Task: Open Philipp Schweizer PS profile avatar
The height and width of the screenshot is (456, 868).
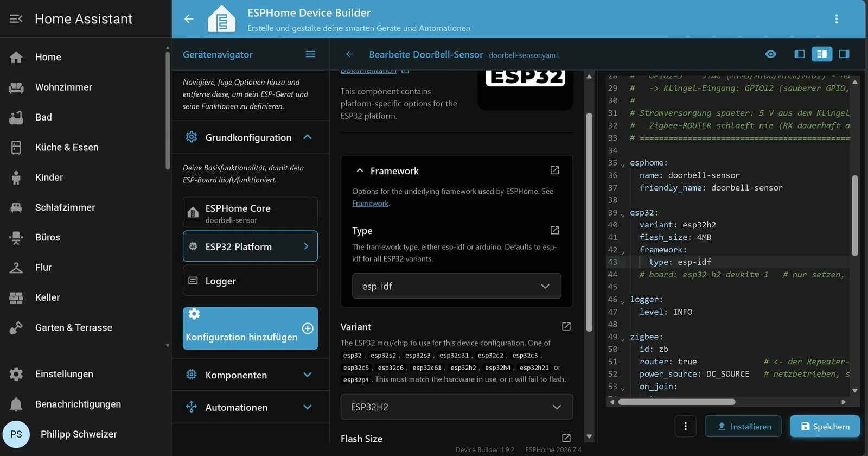Action: [16, 434]
